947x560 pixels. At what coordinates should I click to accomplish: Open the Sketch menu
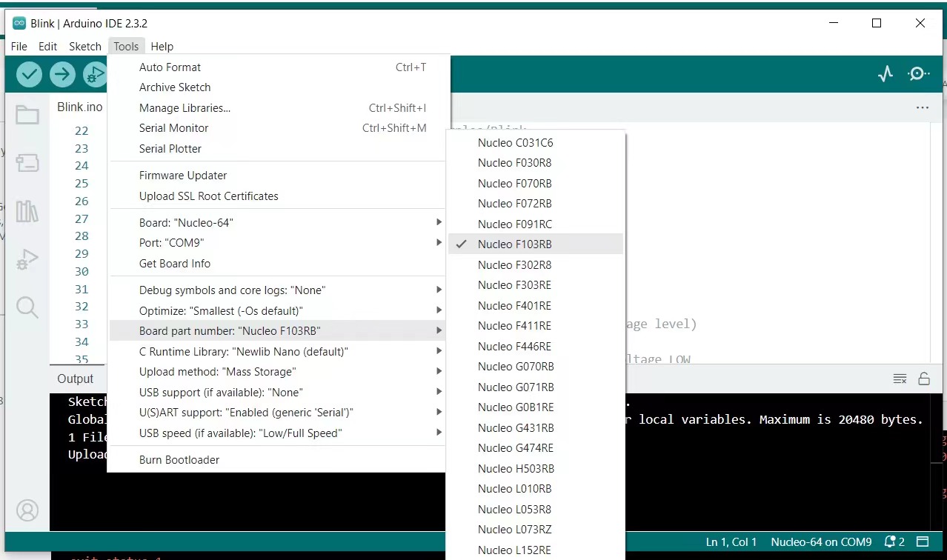pyautogui.click(x=85, y=46)
